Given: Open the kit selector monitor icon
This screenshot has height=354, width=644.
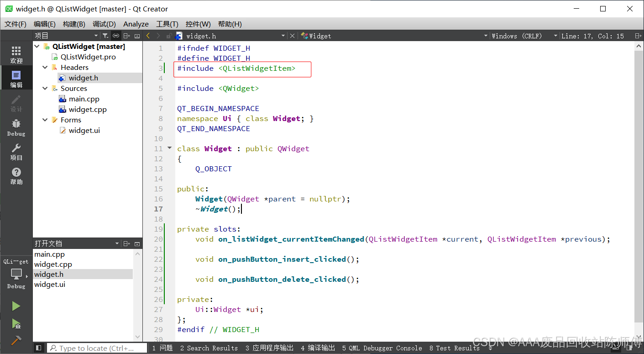Looking at the screenshot, I should [x=16, y=274].
